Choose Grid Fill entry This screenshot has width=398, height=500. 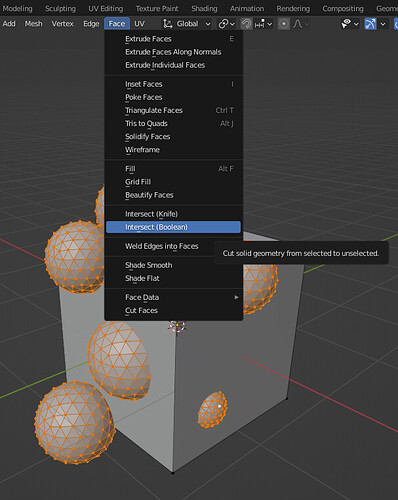[173, 182]
